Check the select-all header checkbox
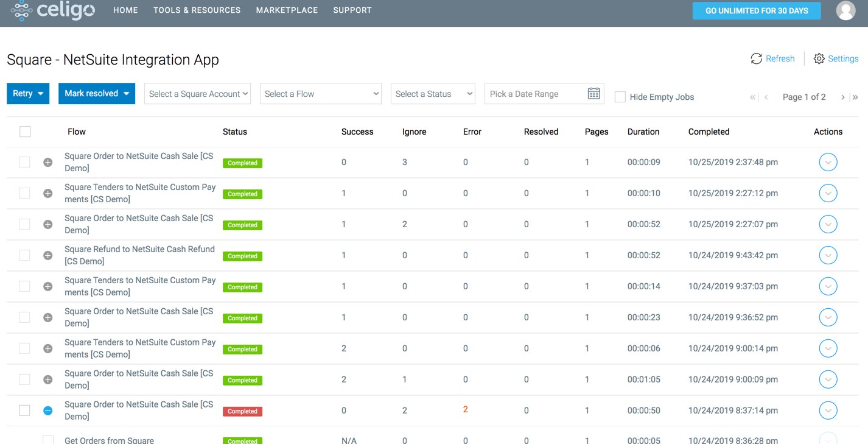Viewport: 868px width, 444px height. point(25,132)
